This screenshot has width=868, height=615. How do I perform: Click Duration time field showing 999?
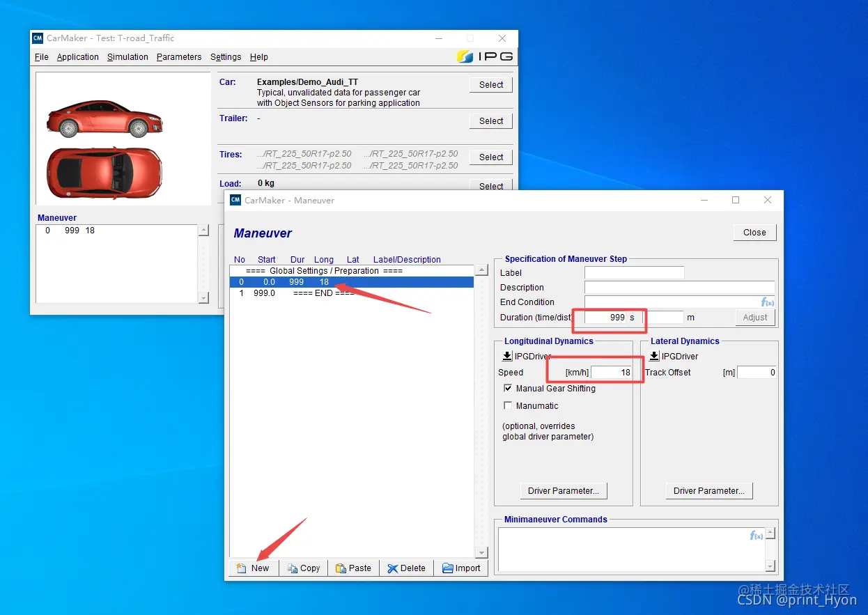pyautogui.click(x=605, y=317)
